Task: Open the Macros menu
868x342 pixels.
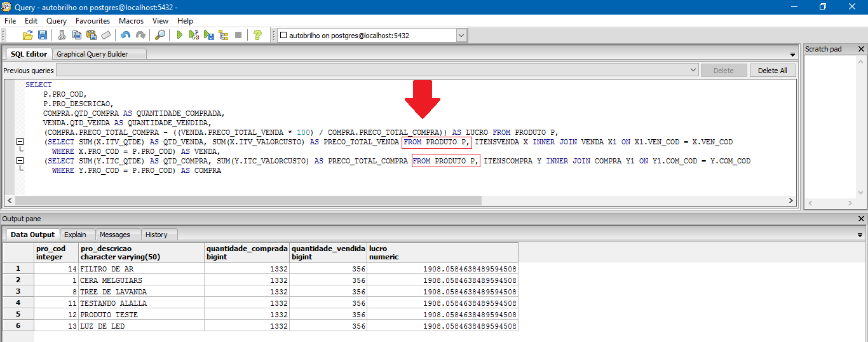Action: tap(131, 21)
